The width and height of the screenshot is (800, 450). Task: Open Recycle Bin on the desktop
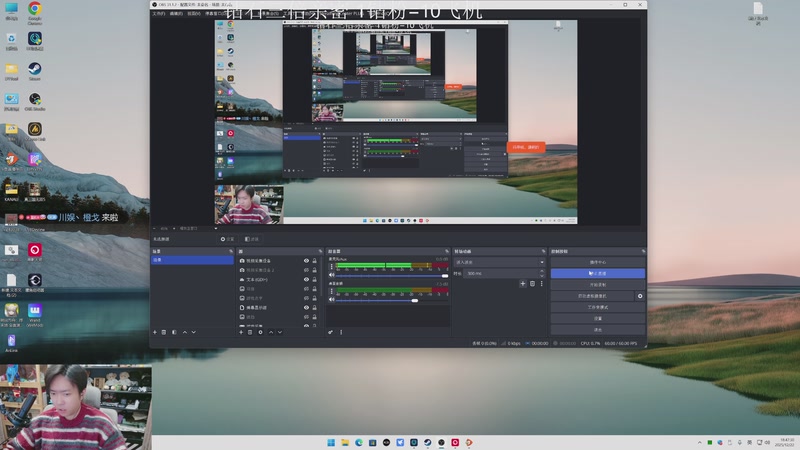(x=11, y=42)
